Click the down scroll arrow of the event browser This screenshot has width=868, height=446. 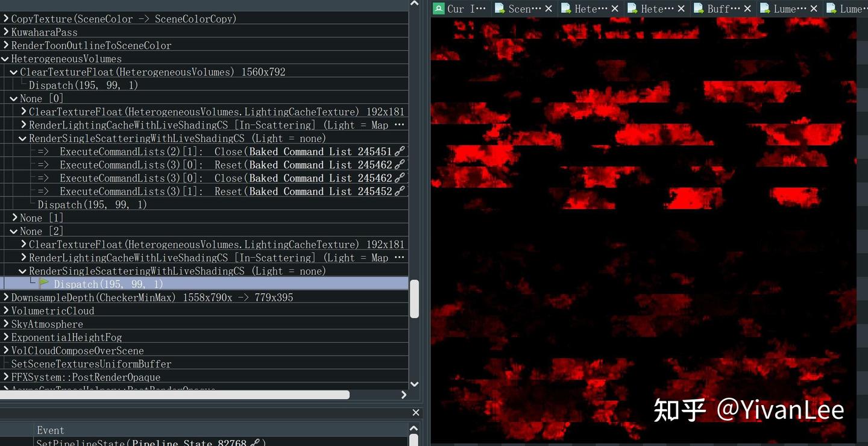[414, 384]
